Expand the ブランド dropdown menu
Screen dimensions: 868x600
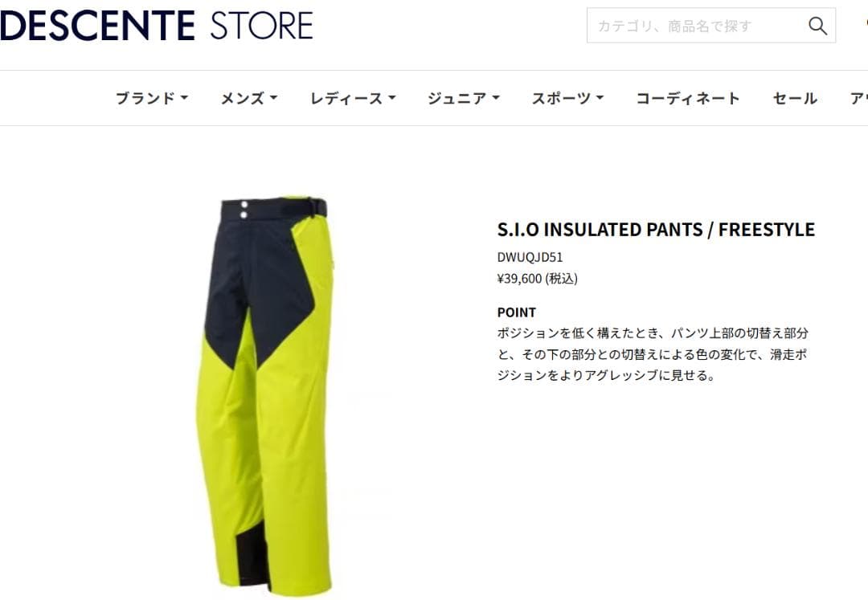pyautogui.click(x=152, y=99)
